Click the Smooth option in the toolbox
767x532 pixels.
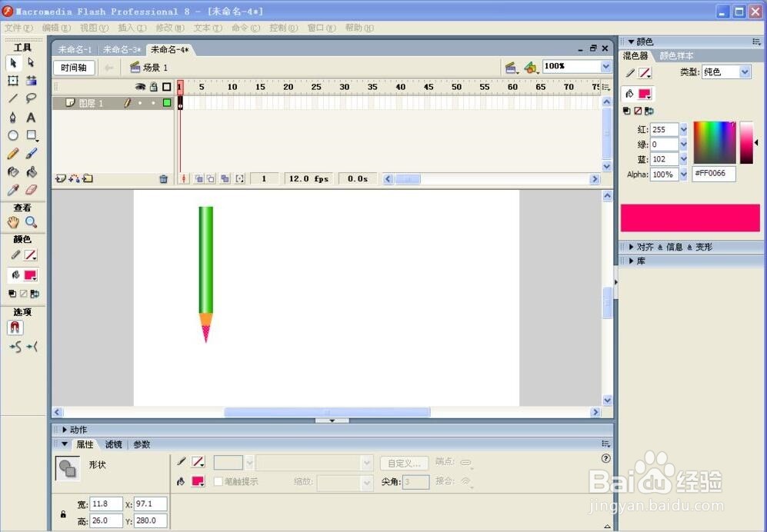point(15,347)
